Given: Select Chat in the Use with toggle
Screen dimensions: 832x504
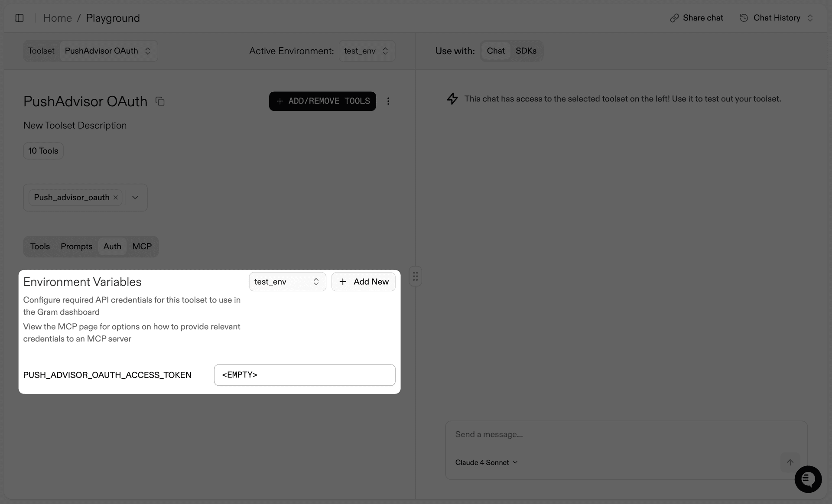Looking at the screenshot, I should click(496, 51).
